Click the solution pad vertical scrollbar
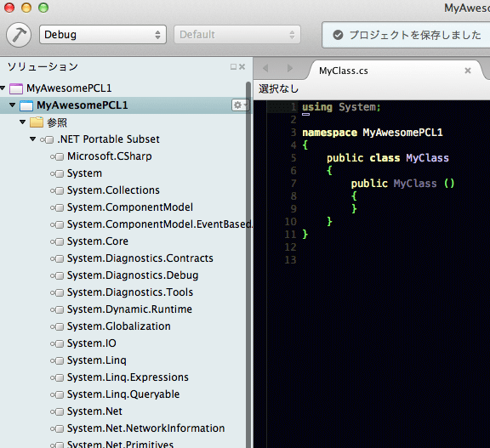The width and height of the screenshot is (490, 448). pos(248,264)
